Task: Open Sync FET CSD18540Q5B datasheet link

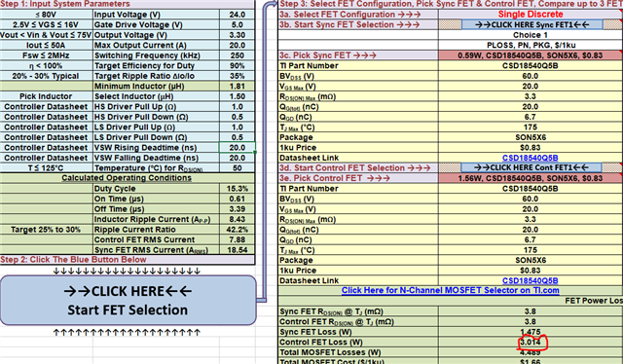Action: [x=530, y=158]
